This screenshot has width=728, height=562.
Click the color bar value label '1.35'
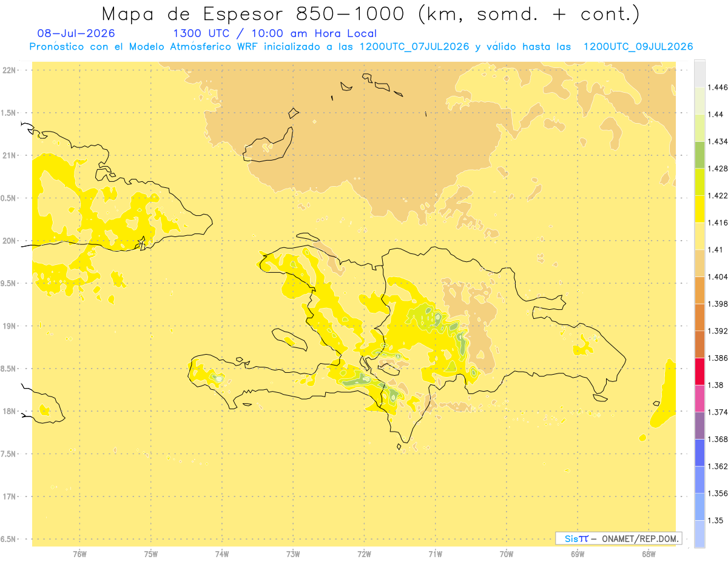(x=715, y=520)
